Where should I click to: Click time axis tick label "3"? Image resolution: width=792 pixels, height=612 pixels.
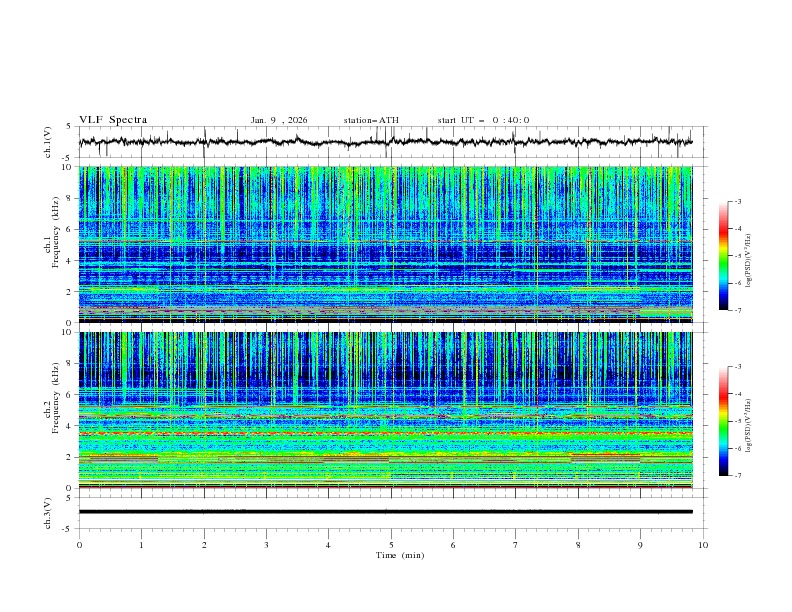(x=266, y=545)
